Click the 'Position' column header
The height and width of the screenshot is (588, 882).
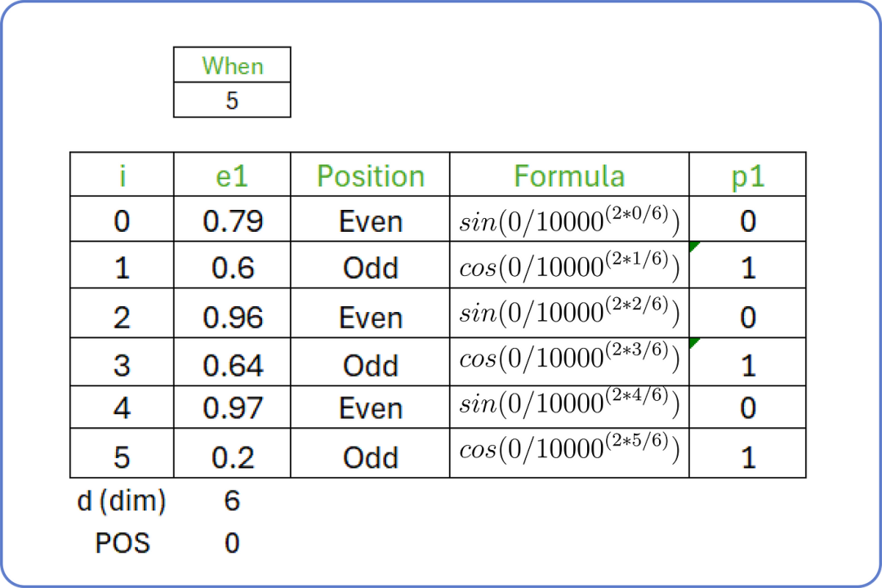(x=370, y=176)
